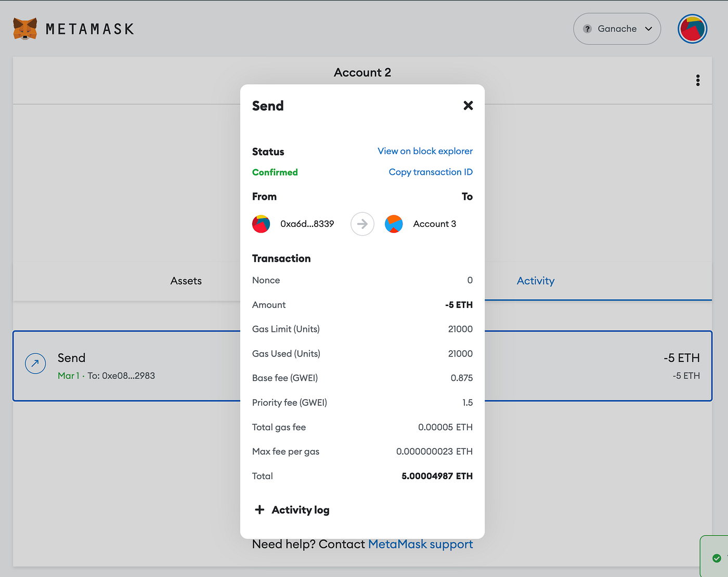Screen dimensions: 728x577
Task: Open the account avatar menu
Action: coord(692,29)
